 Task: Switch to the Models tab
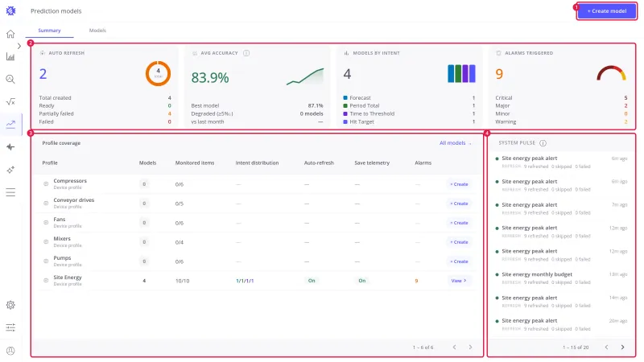tap(97, 31)
